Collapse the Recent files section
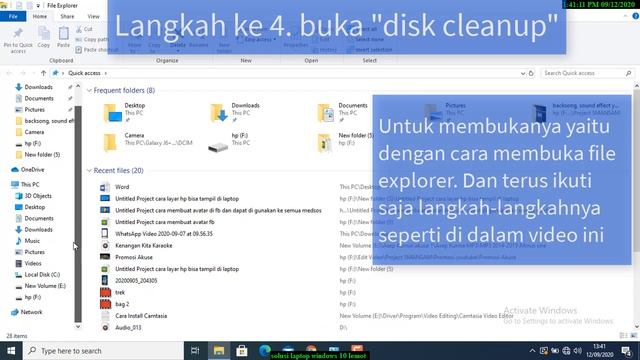Viewport: 640px width, 360px height. pos(89,171)
